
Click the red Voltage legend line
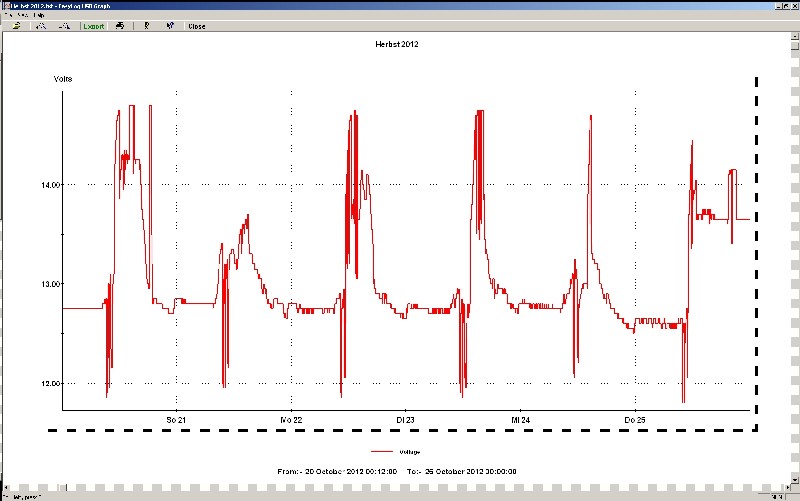381,451
